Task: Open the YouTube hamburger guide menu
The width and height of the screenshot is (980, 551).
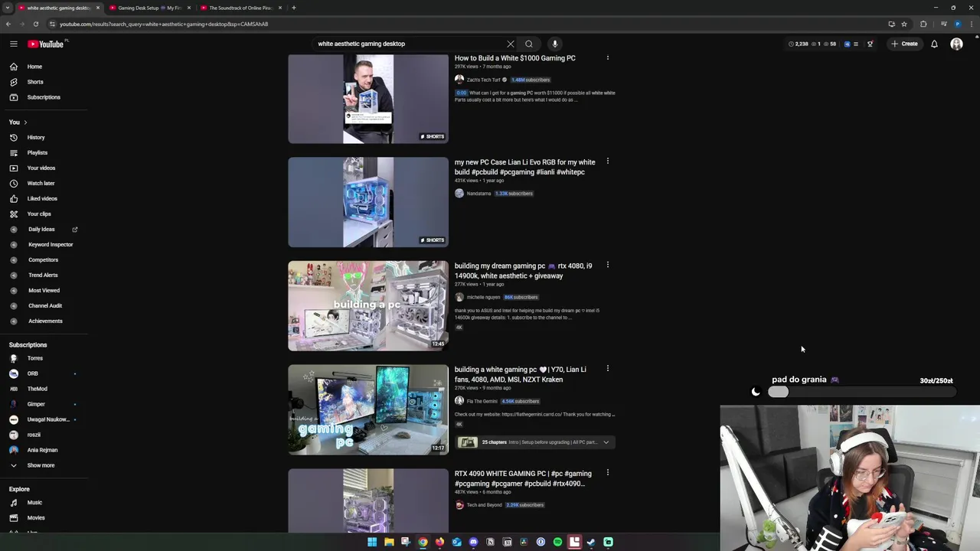Action: tap(14, 44)
